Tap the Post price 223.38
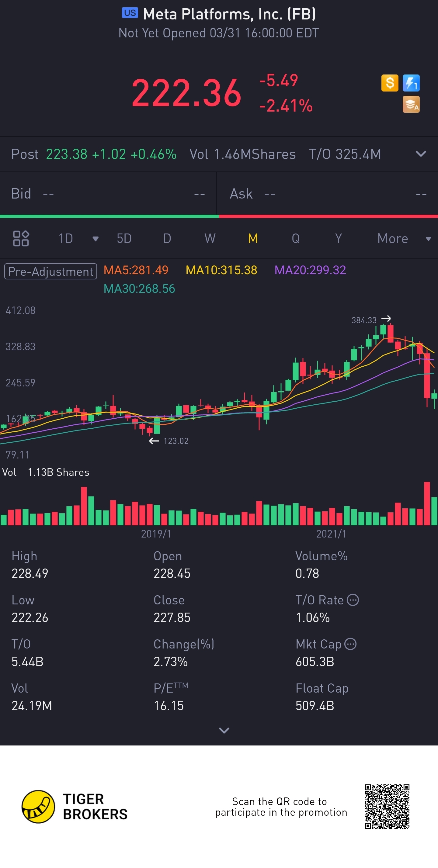 coord(66,154)
